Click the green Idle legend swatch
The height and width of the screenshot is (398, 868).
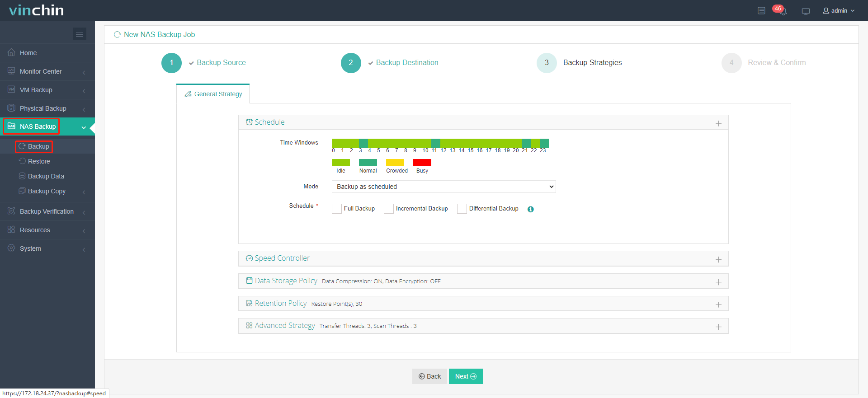pyautogui.click(x=341, y=162)
